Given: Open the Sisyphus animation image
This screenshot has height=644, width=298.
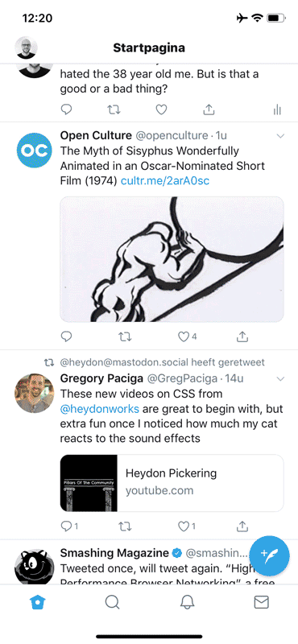Looking at the screenshot, I should coord(172,259).
